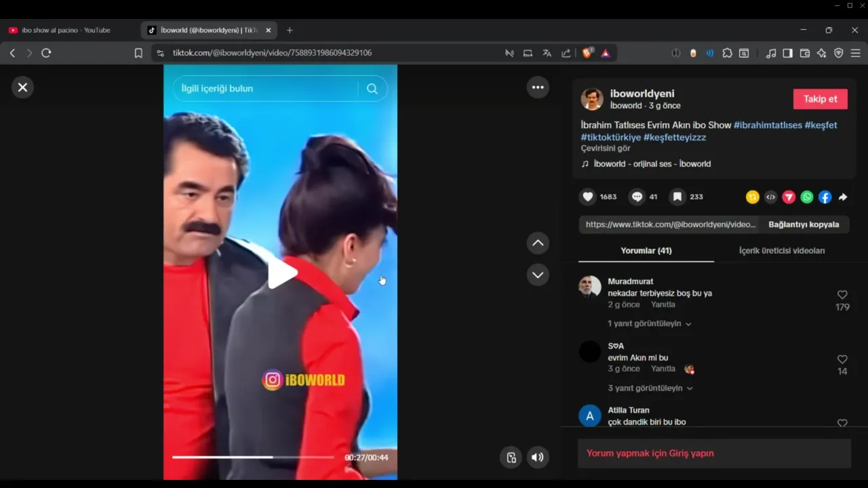Open the #keşfetteyizzz hashtag
Viewport: 868px width, 488px height.
(x=675, y=138)
